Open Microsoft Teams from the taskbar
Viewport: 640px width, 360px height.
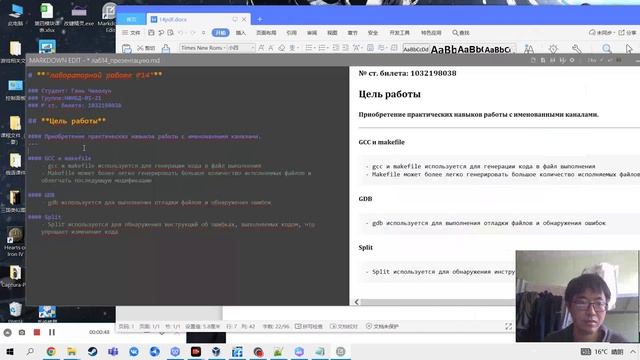(113, 351)
